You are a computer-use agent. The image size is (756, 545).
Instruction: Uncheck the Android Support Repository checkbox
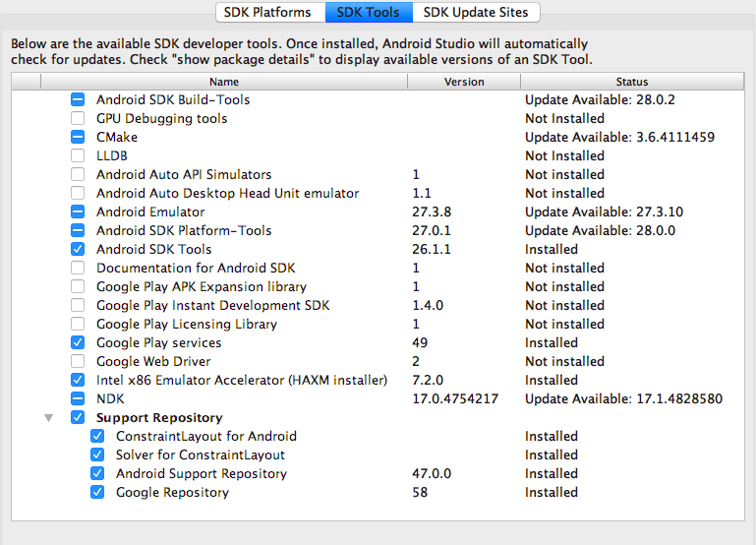click(x=97, y=473)
